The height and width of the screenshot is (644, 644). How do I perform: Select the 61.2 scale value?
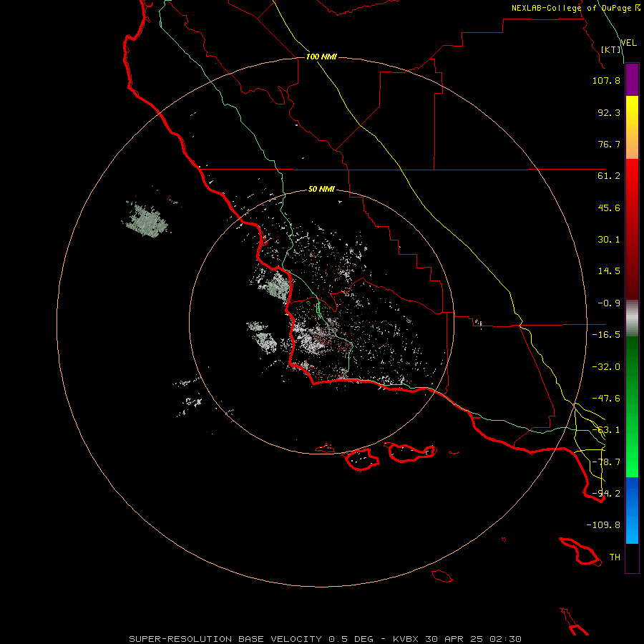coord(609,176)
